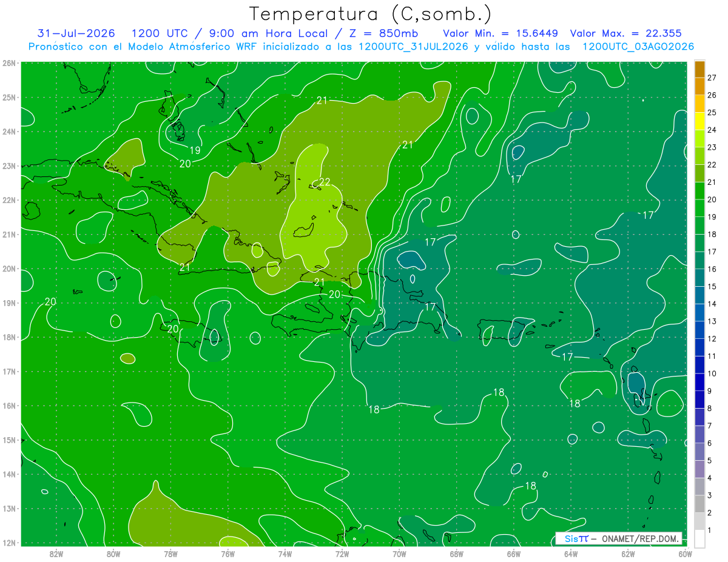Click the "24" label on the color scale

click(x=712, y=130)
